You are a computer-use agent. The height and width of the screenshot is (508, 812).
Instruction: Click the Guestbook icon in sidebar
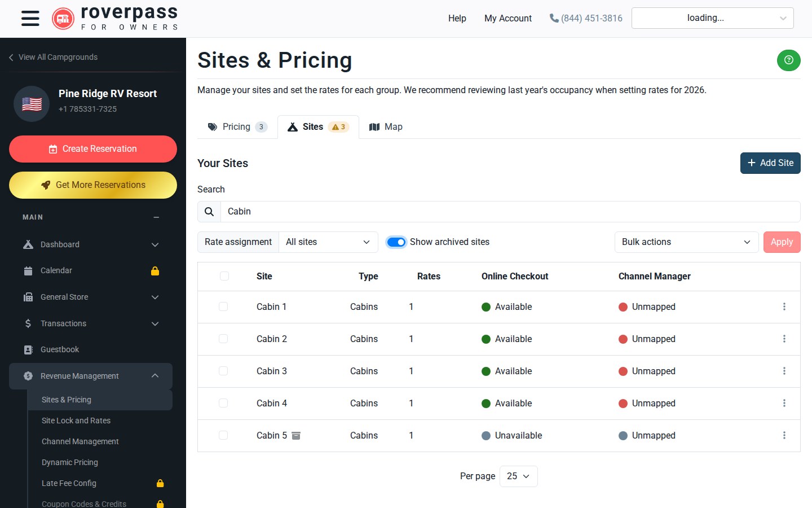[28, 350]
